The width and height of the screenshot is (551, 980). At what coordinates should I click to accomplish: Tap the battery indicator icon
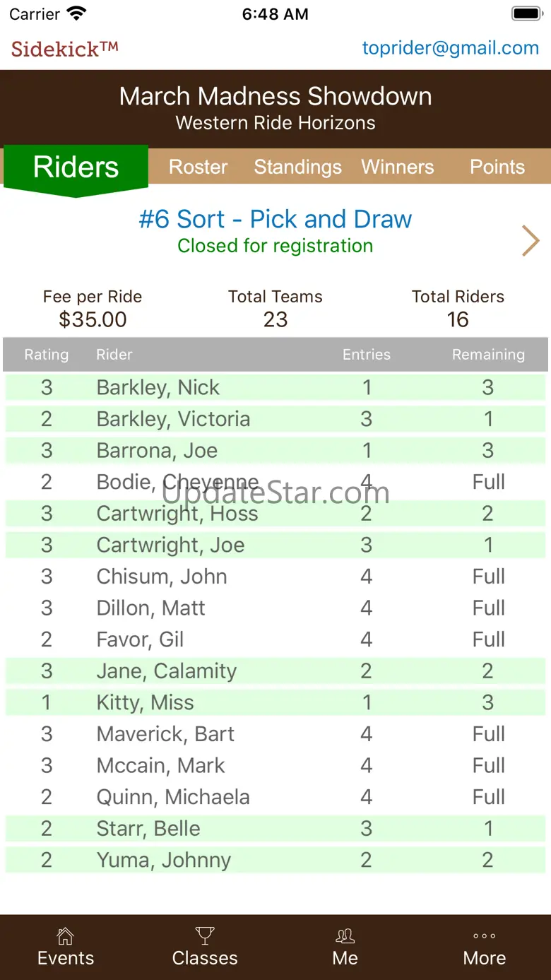[x=526, y=14]
